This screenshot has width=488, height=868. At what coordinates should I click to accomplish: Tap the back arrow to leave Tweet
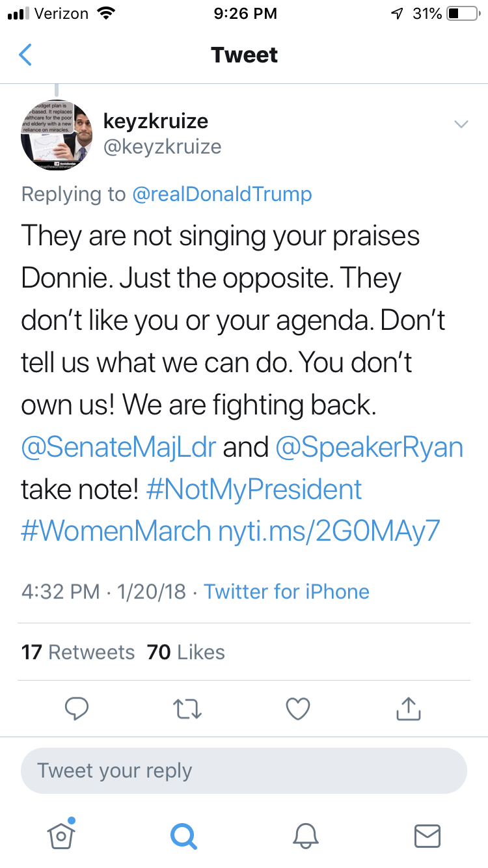tap(25, 55)
